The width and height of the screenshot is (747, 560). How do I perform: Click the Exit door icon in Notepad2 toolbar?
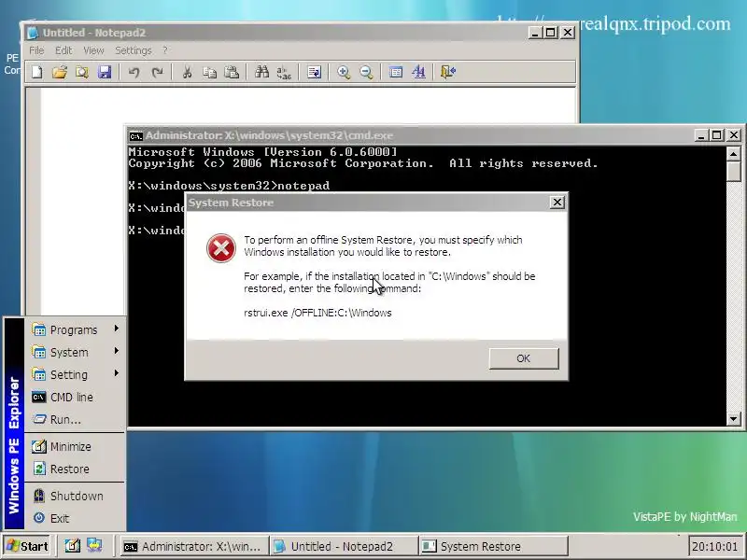[448, 72]
